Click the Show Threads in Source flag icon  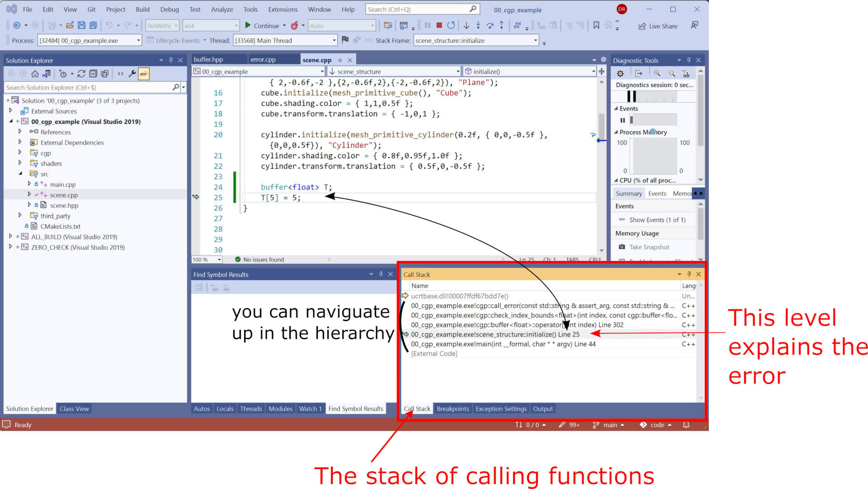[345, 40]
